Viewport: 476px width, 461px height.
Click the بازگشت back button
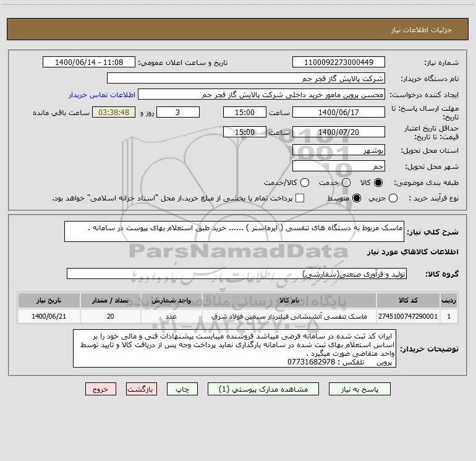[142, 389]
